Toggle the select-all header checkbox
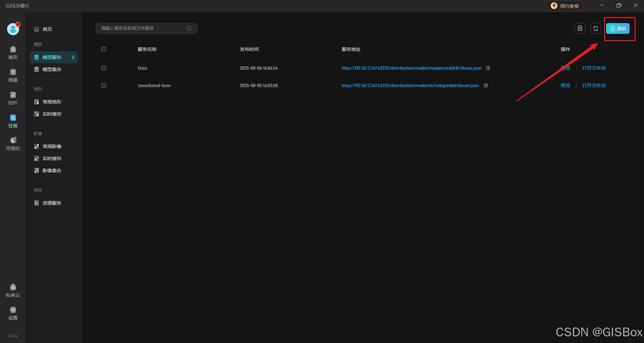644x343 pixels. tap(104, 49)
